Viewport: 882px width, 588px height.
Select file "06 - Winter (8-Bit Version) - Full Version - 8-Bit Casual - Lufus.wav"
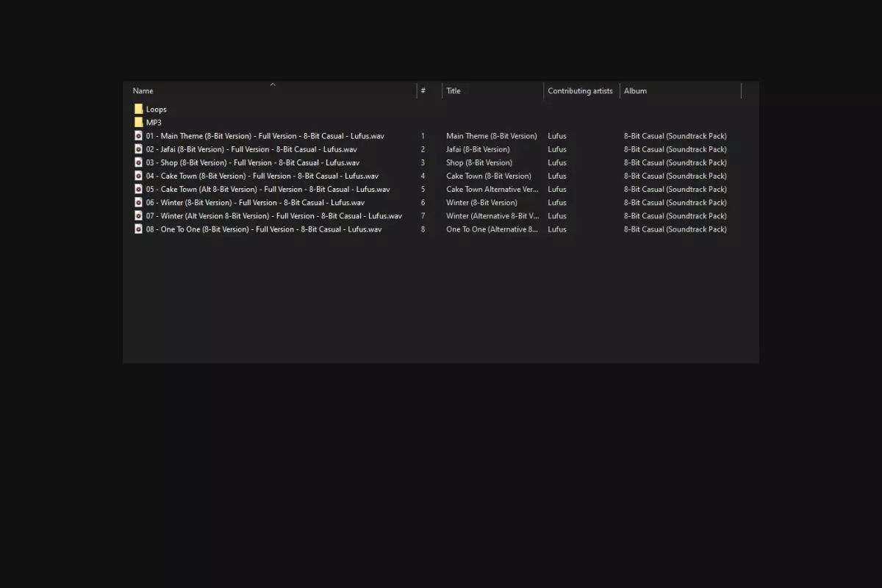[x=255, y=201]
